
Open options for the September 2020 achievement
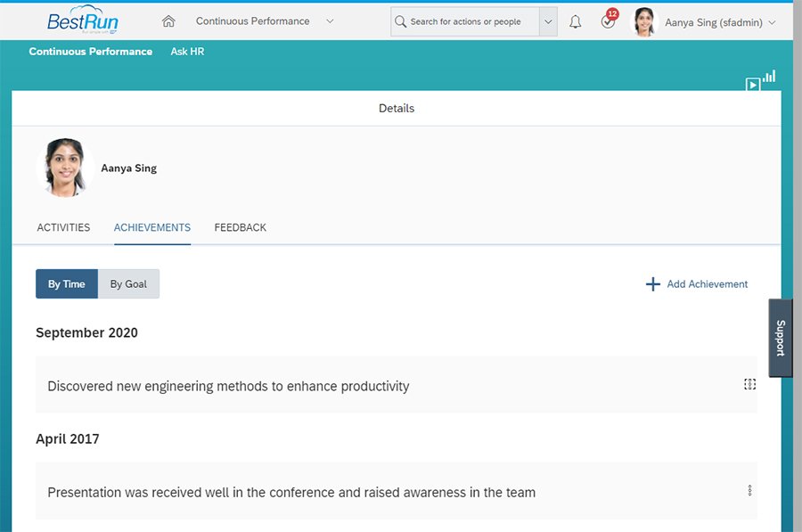749,384
